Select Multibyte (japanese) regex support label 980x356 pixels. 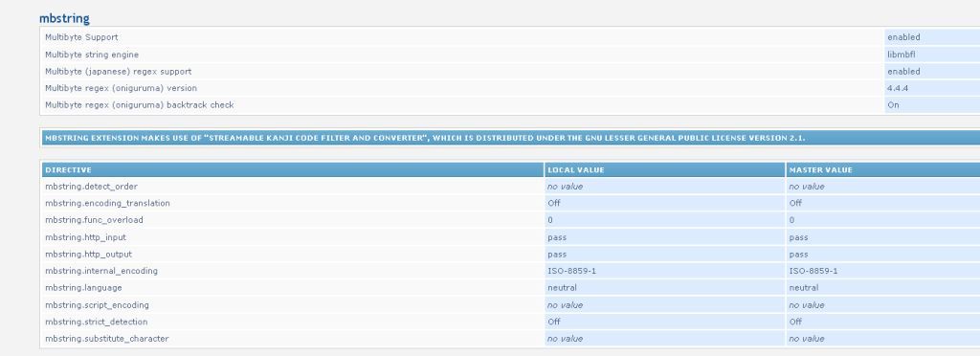coord(118,72)
